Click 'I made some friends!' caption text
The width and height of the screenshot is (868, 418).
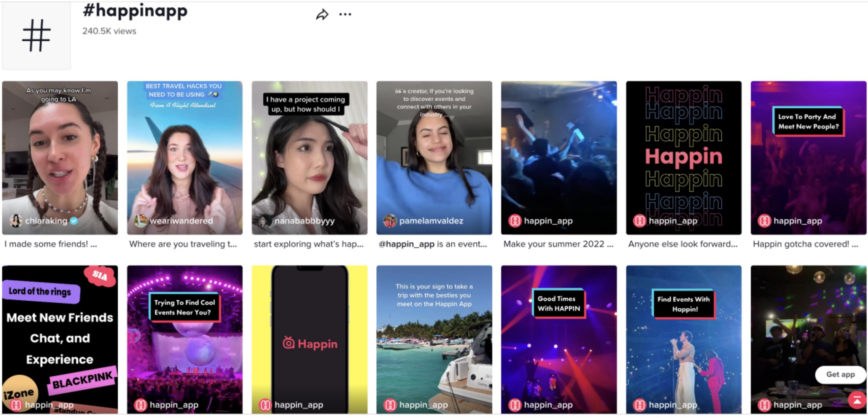point(51,244)
